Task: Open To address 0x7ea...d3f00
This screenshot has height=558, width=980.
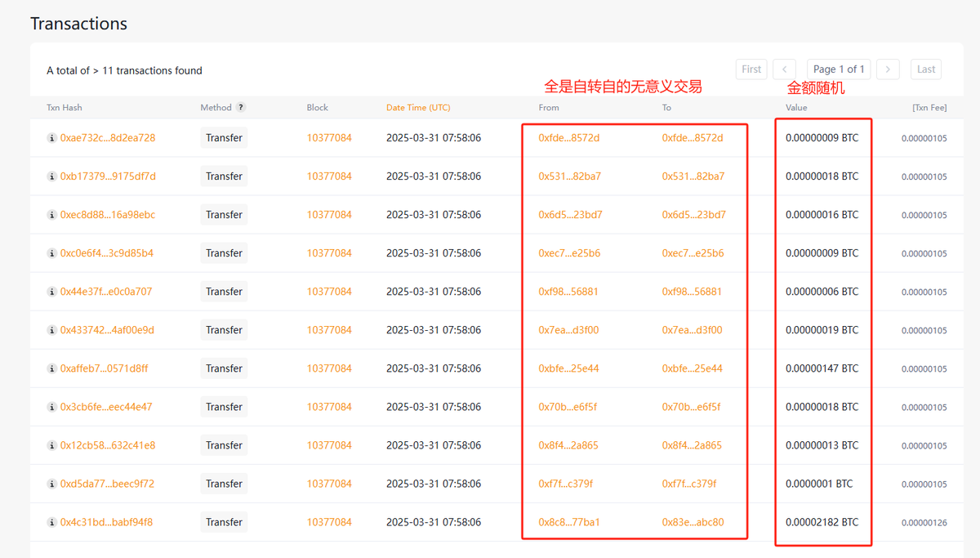Action: (692, 330)
